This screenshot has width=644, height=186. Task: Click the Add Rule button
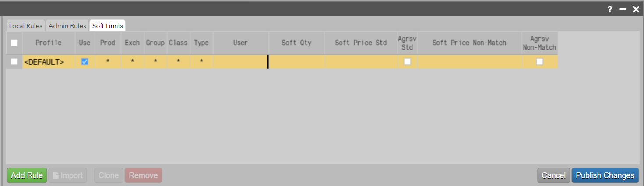click(x=27, y=175)
